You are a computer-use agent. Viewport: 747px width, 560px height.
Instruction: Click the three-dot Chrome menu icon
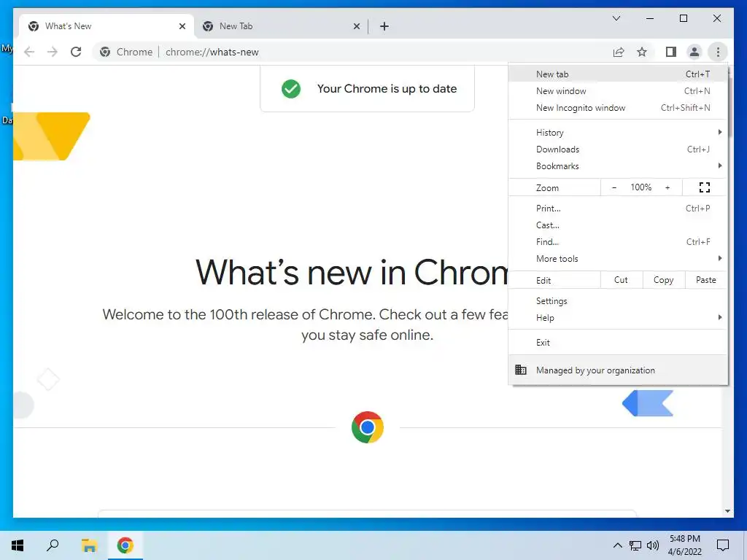pyautogui.click(x=718, y=52)
